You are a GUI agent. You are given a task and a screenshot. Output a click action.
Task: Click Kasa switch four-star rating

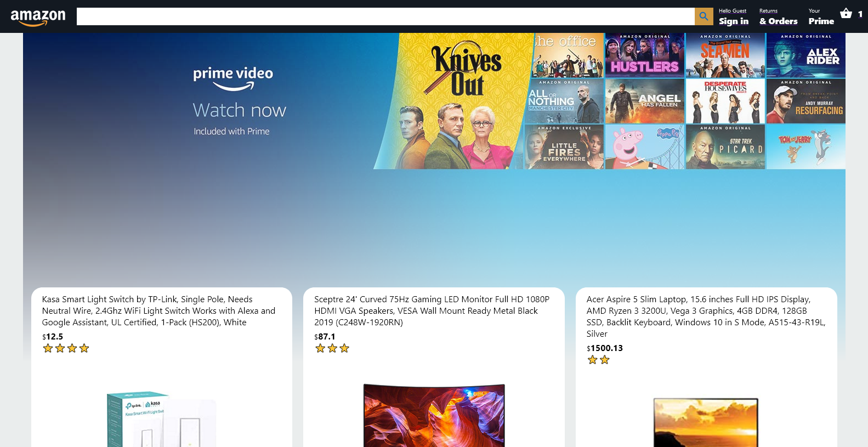pyautogui.click(x=66, y=348)
